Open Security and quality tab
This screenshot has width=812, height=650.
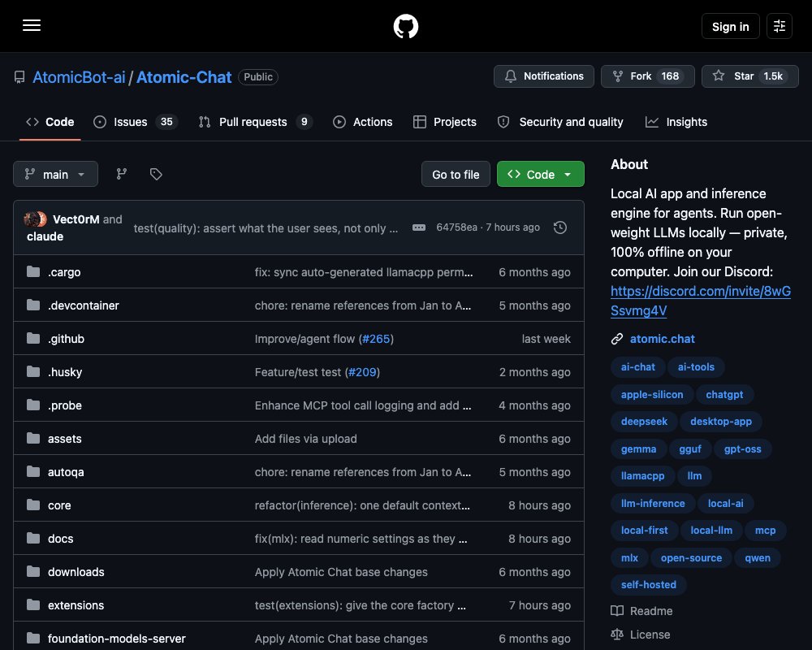(x=560, y=122)
